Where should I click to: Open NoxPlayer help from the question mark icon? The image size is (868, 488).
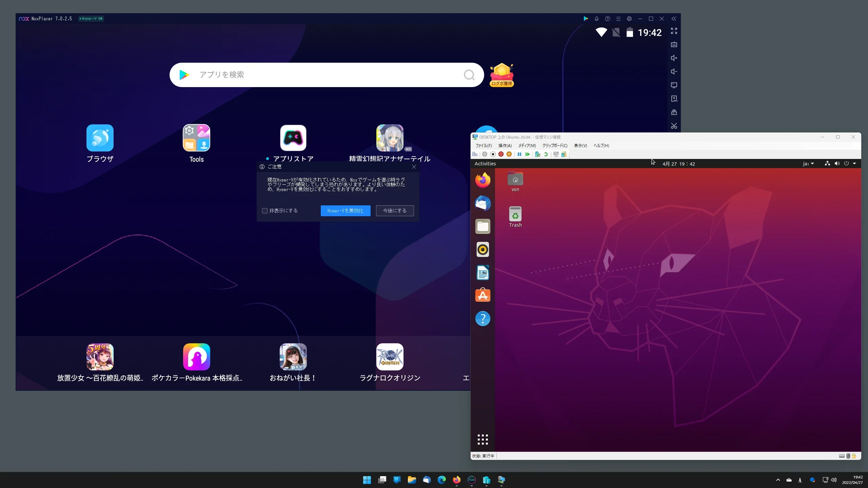click(x=608, y=19)
